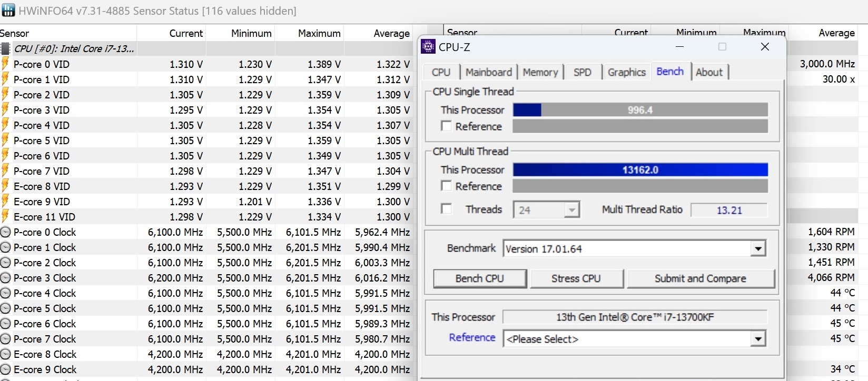
Task: Open the About tab
Action: [709, 72]
